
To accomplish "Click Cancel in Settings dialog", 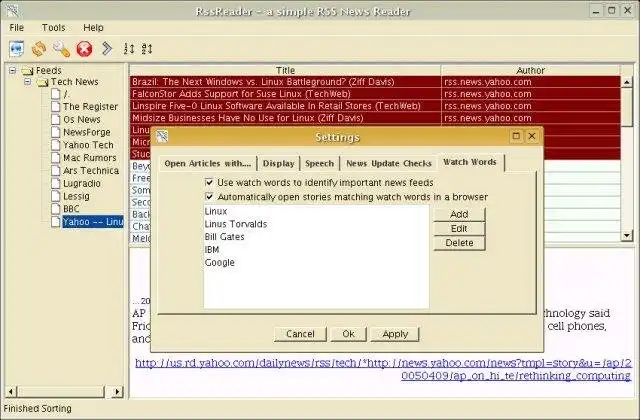I will click(300, 334).
